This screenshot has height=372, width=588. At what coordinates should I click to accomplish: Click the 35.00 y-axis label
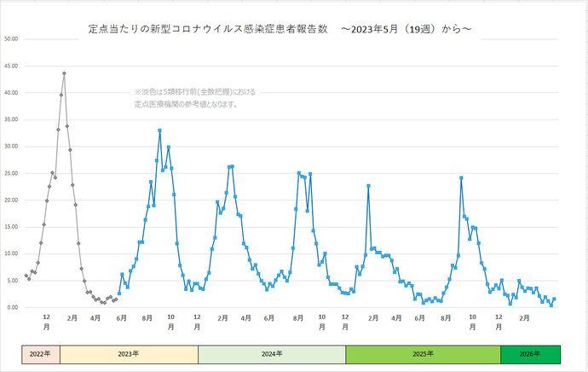pyautogui.click(x=11, y=119)
